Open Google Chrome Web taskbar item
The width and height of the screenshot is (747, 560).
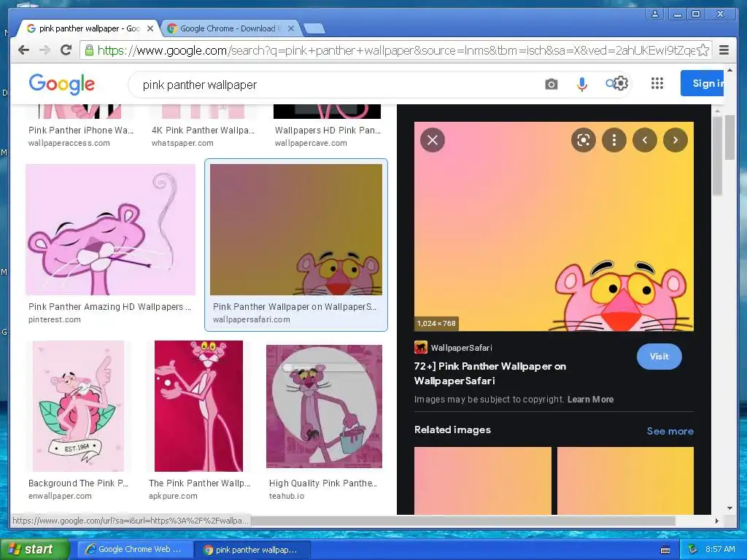[135, 550]
